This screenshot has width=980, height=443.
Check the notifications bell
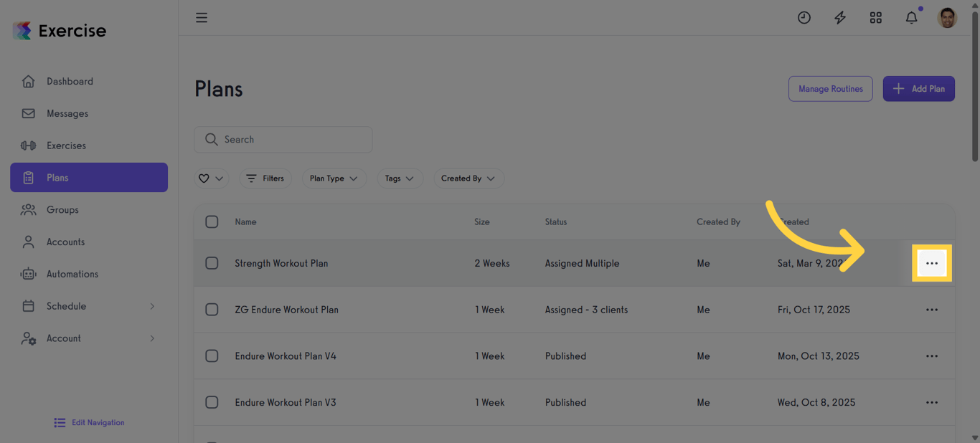pyautogui.click(x=911, y=18)
